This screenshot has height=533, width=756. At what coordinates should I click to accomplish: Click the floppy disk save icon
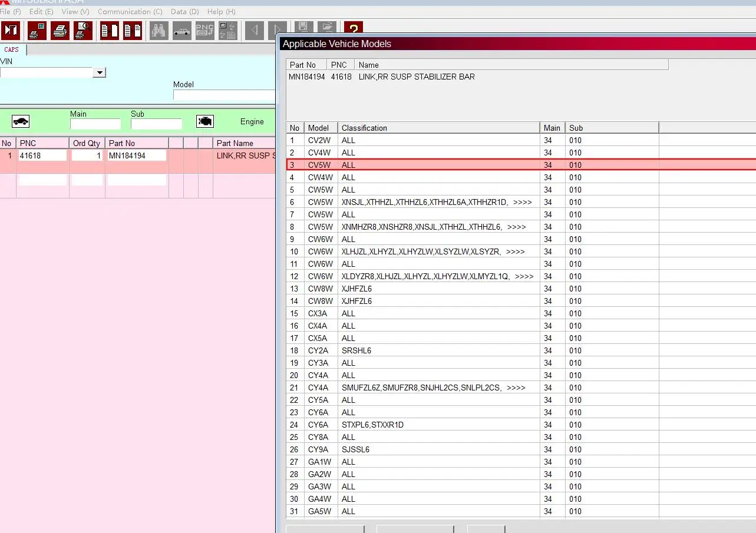(x=303, y=27)
